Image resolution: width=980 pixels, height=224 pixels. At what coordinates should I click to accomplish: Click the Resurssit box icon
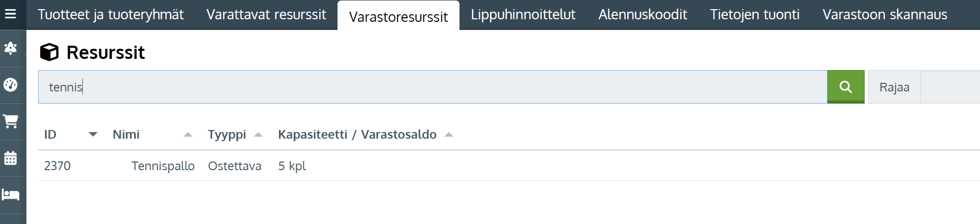[49, 52]
